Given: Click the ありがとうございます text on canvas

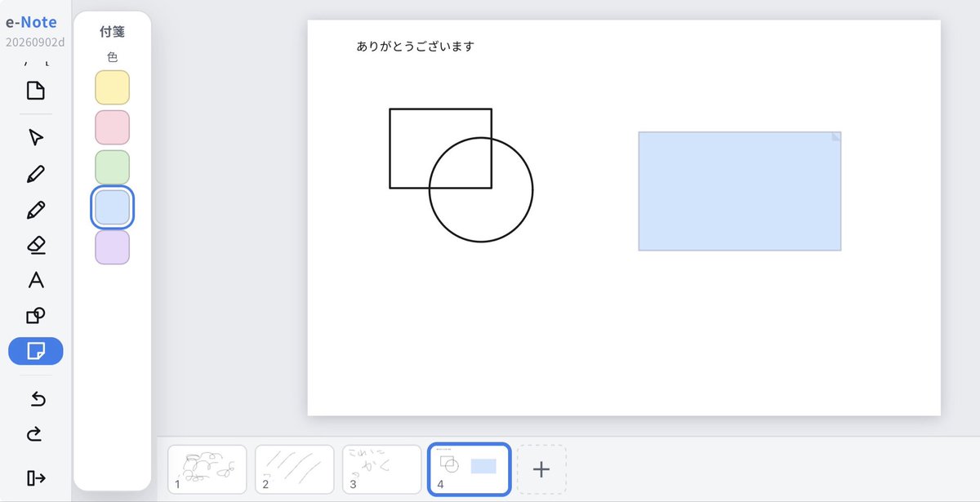Looking at the screenshot, I should point(415,47).
